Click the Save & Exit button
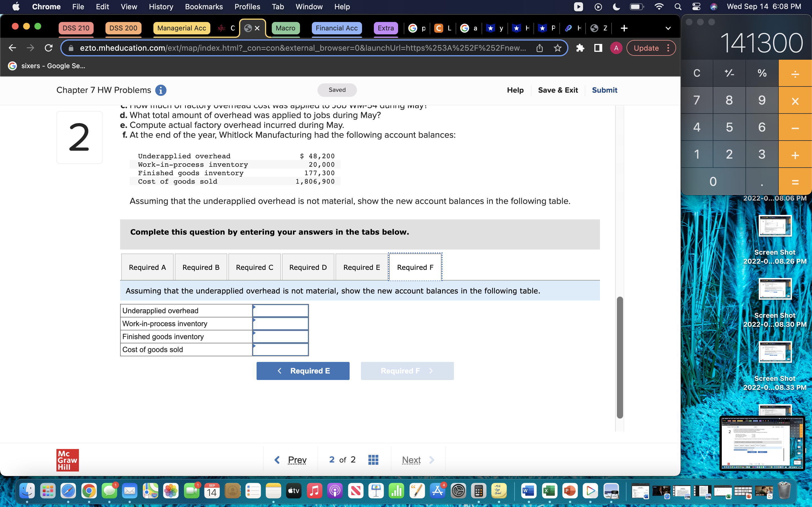This screenshot has width=812, height=507. (x=558, y=90)
